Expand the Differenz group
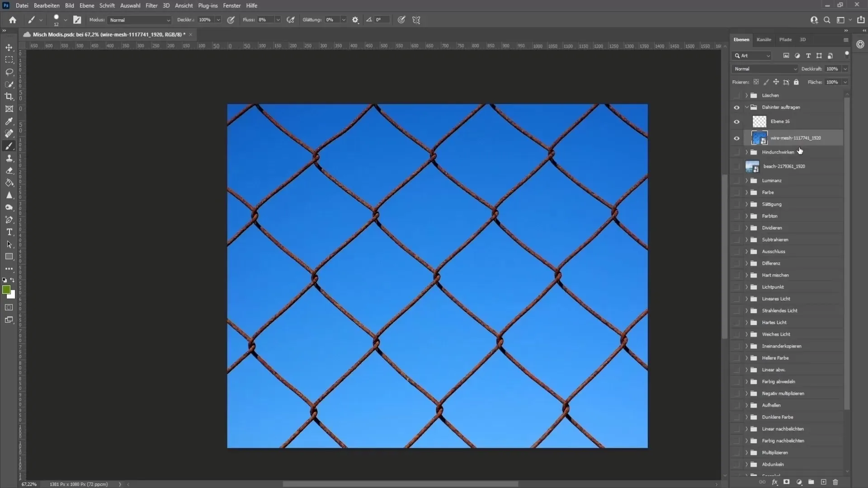 click(x=746, y=263)
